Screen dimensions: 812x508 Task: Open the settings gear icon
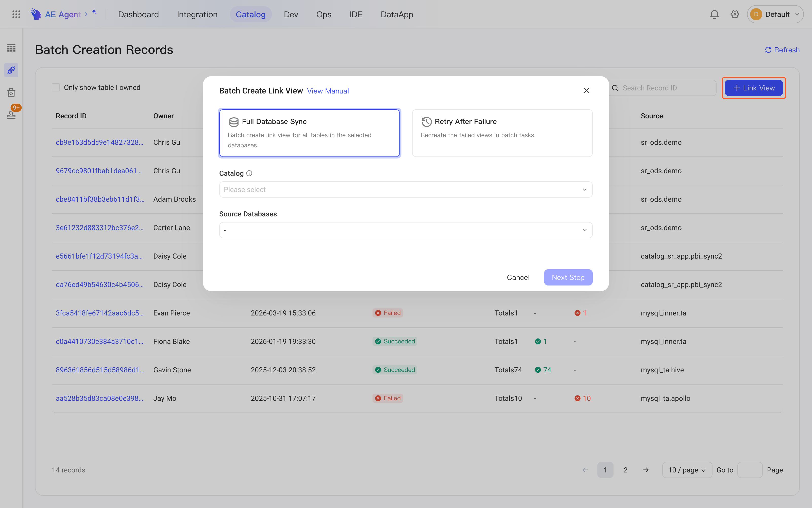(x=735, y=14)
